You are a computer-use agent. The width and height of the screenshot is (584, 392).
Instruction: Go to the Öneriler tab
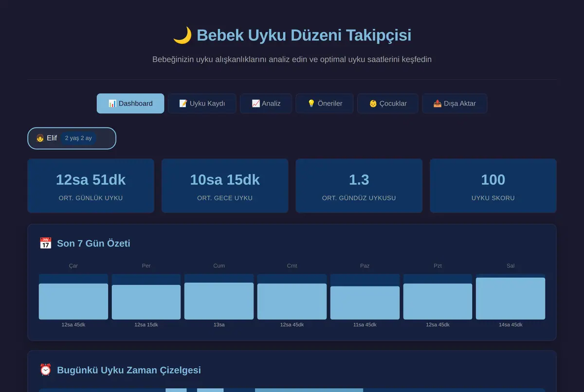[x=325, y=103]
